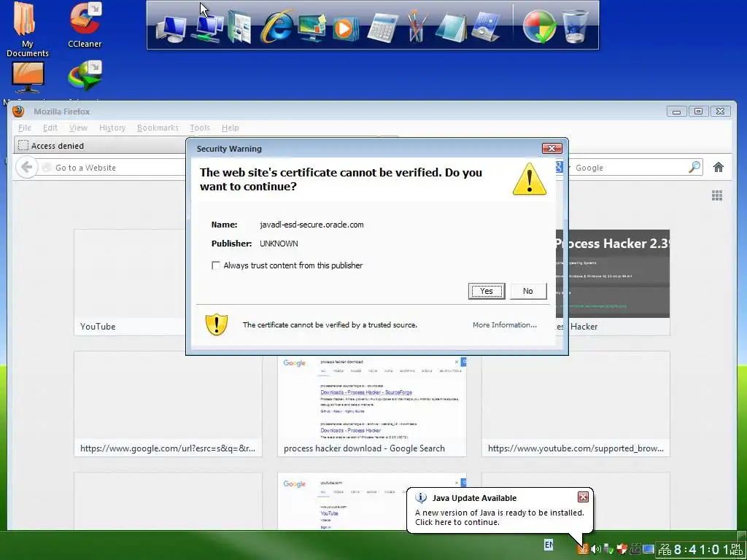Open My Documents desktop folder
The height and width of the screenshot is (560, 747).
pos(27,29)
